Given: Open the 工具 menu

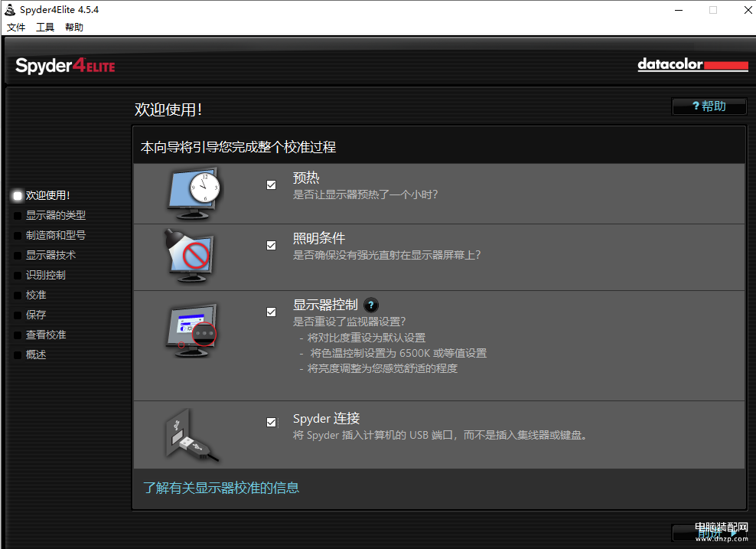Looking at the screenshot, I should coord(45,28).
